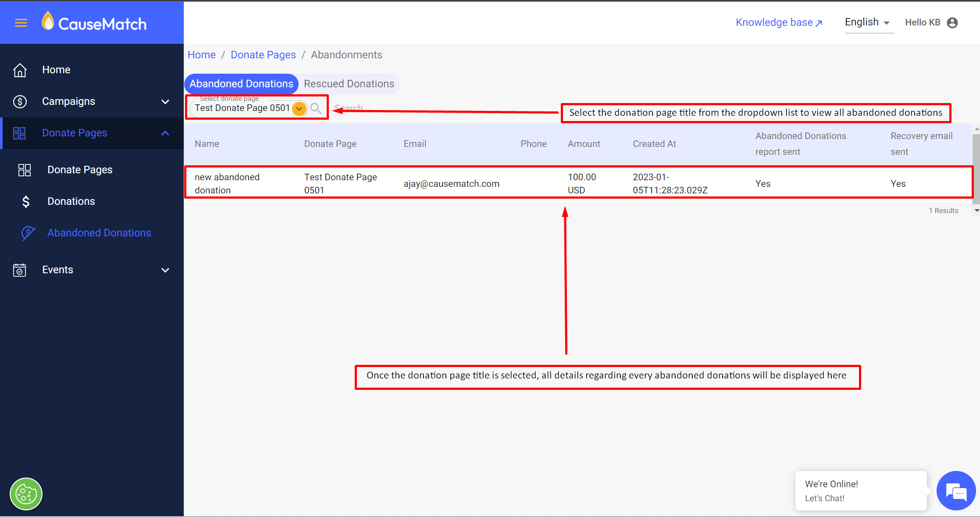This screenshot has height=517, width=980.
Task: Open the Knowledge base link
Action: coord(779,23)
